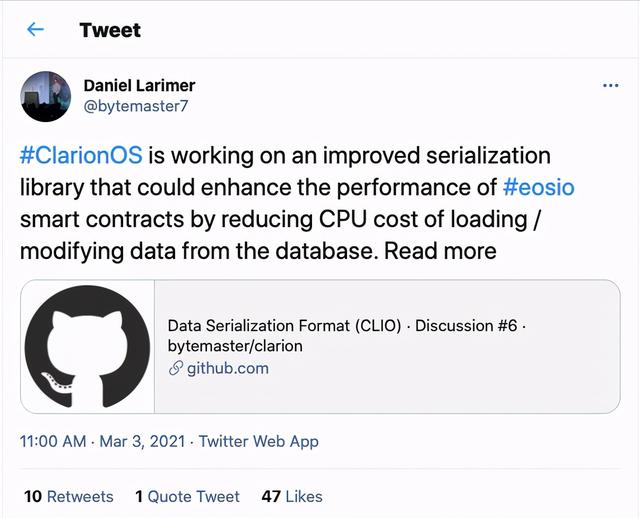This screenshot has height=518, width=640.
Task: Click the back arrow icon
Action: (35, 30)
